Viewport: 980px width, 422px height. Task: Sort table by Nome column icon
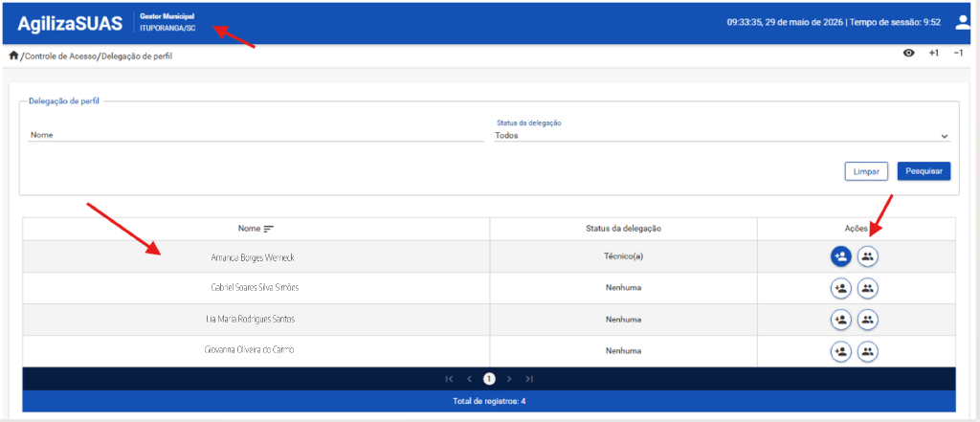269,229
